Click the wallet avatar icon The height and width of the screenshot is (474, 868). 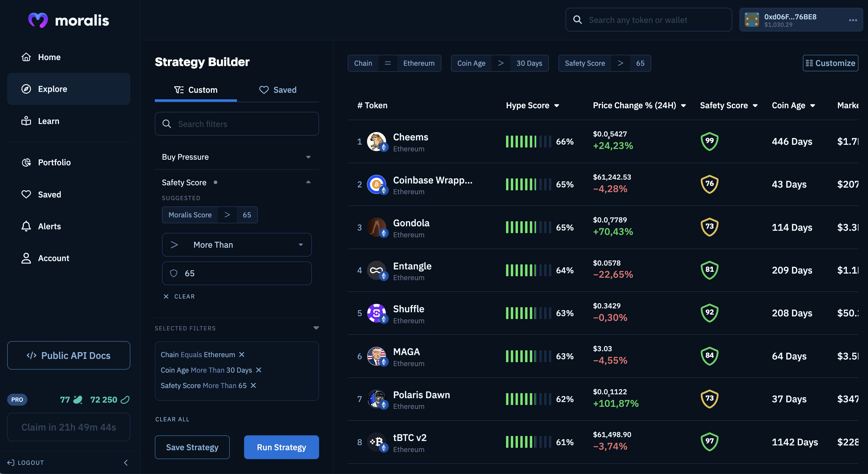tap(752, 20)
